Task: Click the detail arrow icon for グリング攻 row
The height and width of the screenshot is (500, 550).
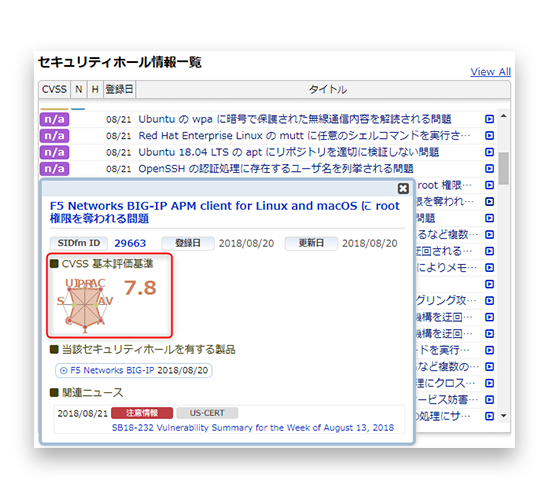Action: pos(489,301)
